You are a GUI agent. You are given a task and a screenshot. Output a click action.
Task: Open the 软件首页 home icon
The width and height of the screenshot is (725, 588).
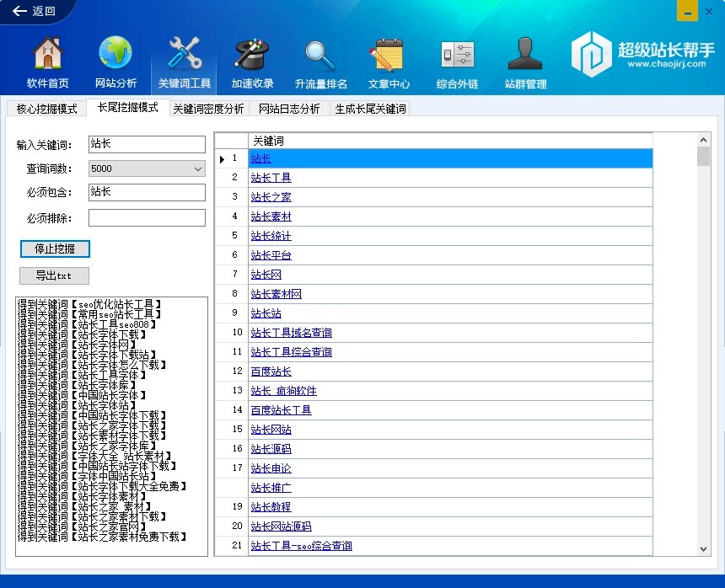coord(48,55)
